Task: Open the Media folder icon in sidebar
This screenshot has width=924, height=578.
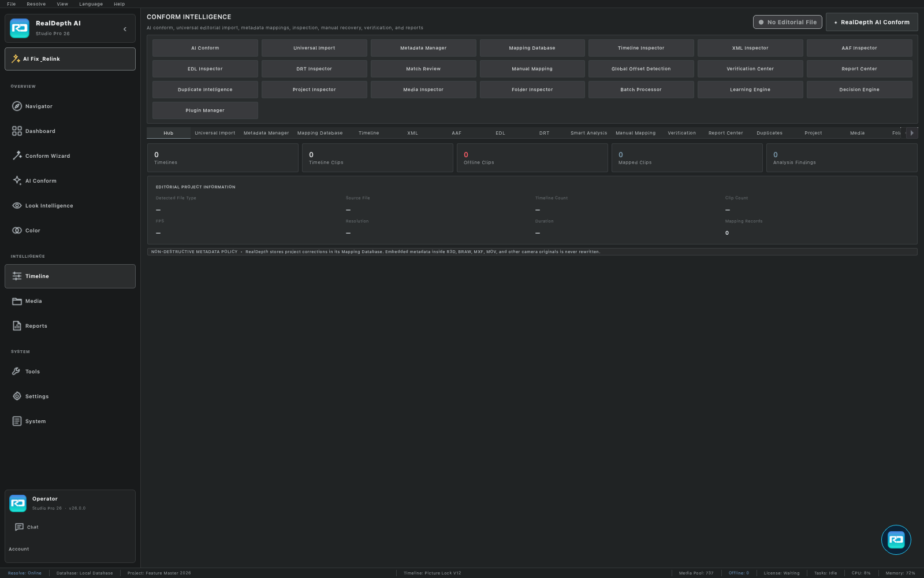Action: (17, 301)
